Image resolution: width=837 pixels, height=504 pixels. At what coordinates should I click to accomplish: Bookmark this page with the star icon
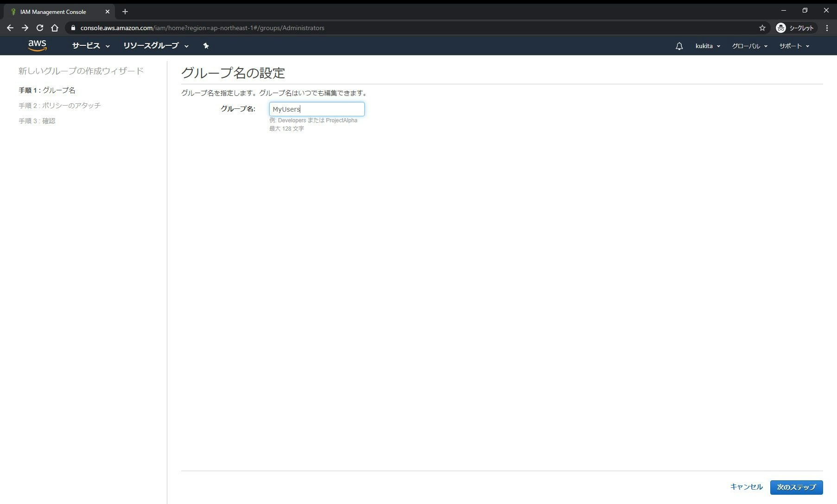762,28
